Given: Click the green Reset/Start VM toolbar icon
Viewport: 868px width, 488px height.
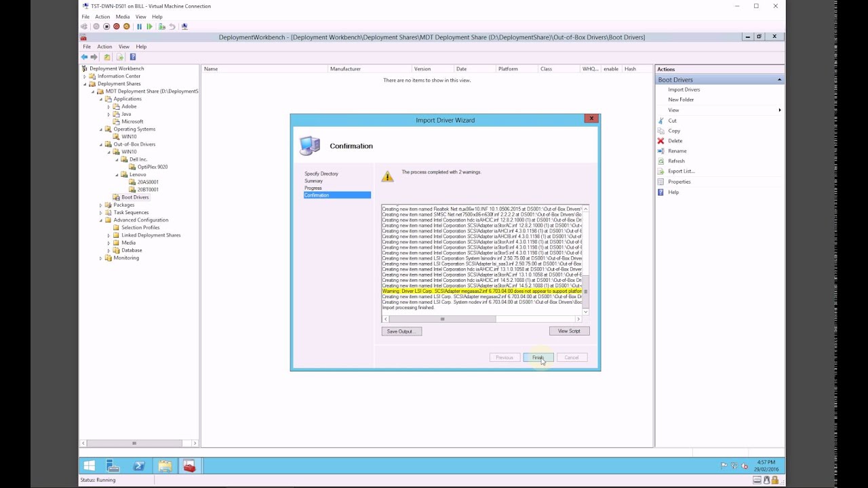Looking at the screenshot, I should coord(150,26).
